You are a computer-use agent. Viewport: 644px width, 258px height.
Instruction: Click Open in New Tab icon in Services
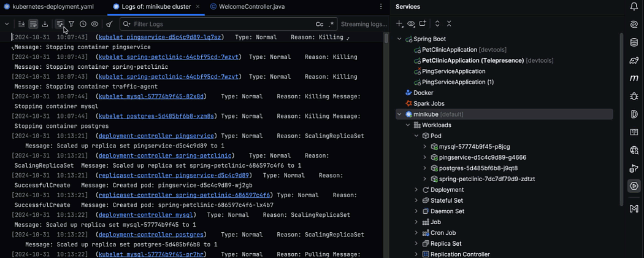423,23
